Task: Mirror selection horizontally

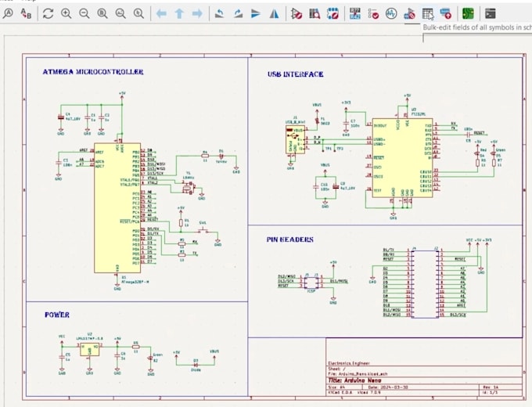Action: click(x=274, y=13)
